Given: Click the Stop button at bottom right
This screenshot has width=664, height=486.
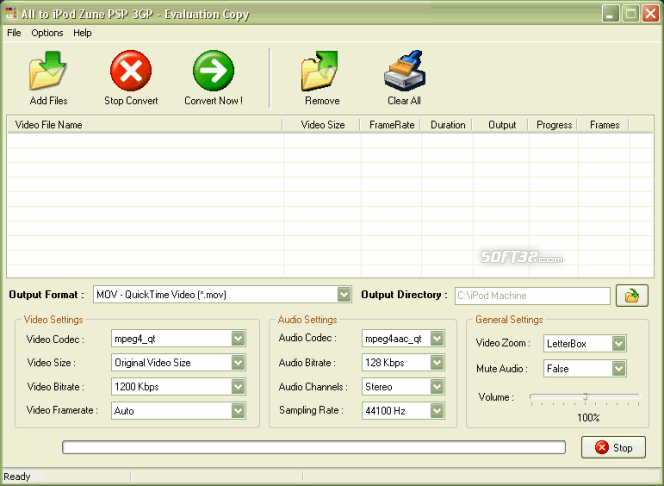Looking at the screenshot, I should (x=613, y=447).
